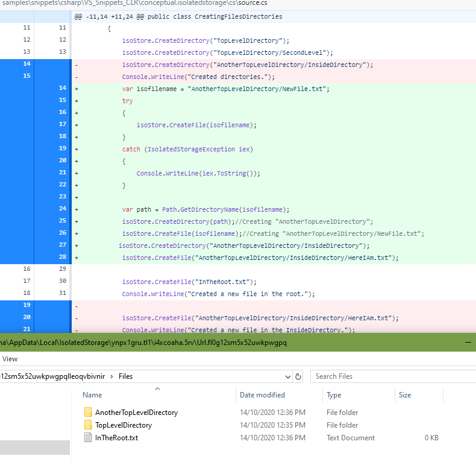
Task: Minimize the Explorer window
Action: 468,342
